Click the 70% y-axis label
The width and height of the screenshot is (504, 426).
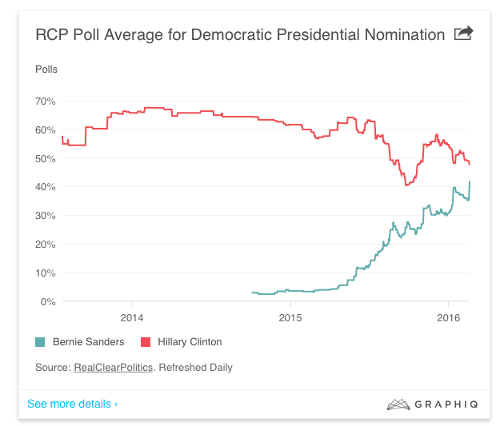pos(45,102)
